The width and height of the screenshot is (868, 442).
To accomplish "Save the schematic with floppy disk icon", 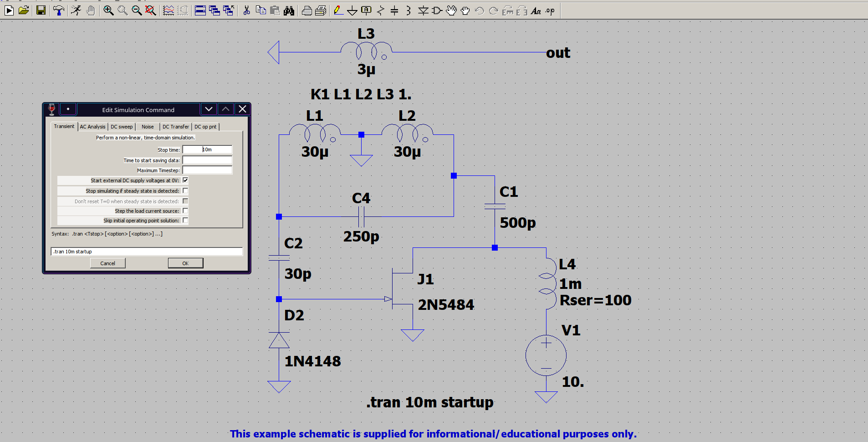I will click(41, 10).
